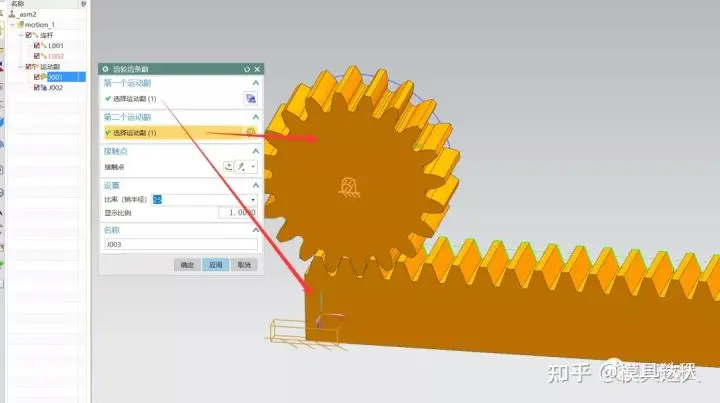Click the inferred point picker icon

tap(241, 167)
